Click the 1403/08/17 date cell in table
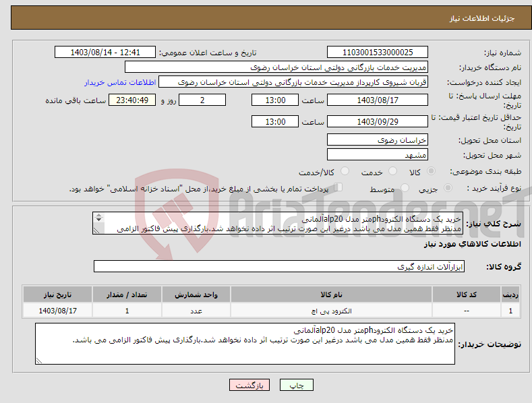 (57, 311)
